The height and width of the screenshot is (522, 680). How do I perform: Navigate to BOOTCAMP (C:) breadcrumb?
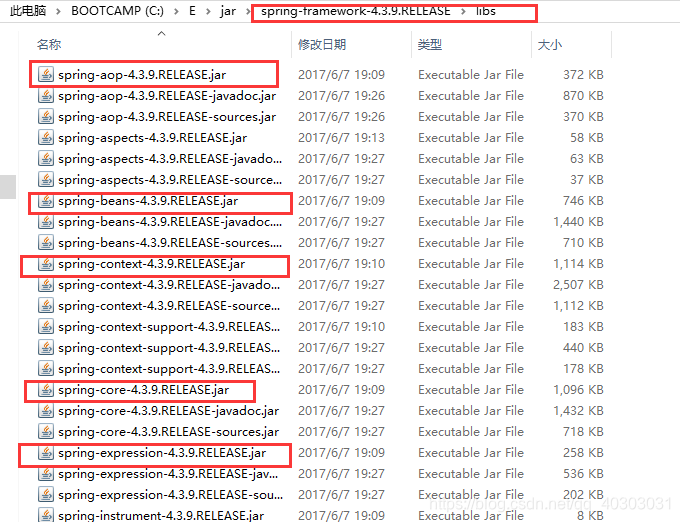click(x=118, y=11)
